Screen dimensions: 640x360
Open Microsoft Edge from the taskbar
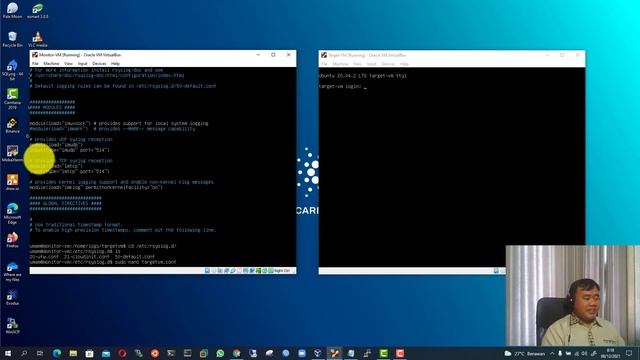[x=57, y=353]
